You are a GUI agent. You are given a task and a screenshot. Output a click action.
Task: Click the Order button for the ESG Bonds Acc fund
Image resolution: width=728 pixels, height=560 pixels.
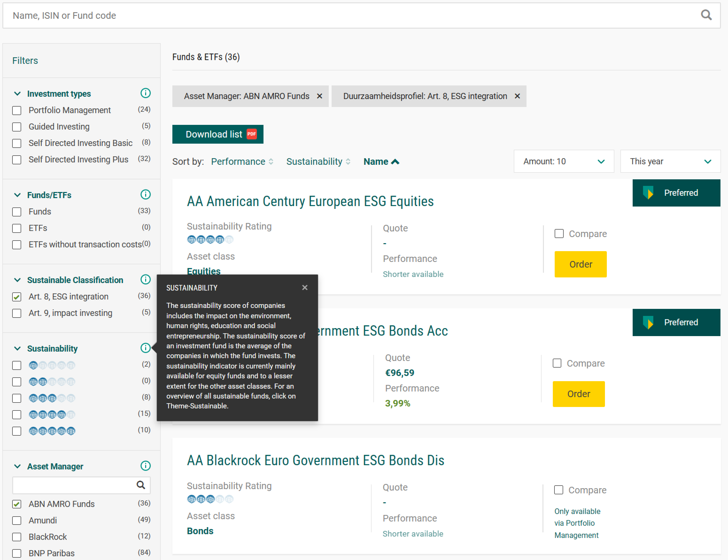579,393
